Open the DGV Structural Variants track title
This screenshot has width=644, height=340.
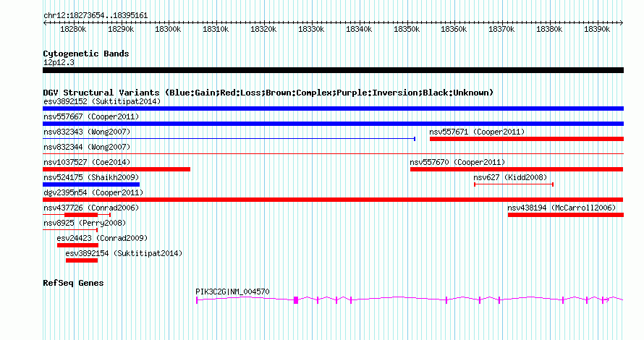coord(268,93)
